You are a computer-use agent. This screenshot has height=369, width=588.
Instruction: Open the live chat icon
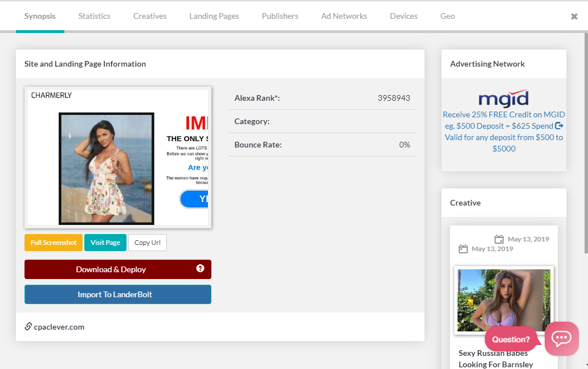(x=561, y=339)
